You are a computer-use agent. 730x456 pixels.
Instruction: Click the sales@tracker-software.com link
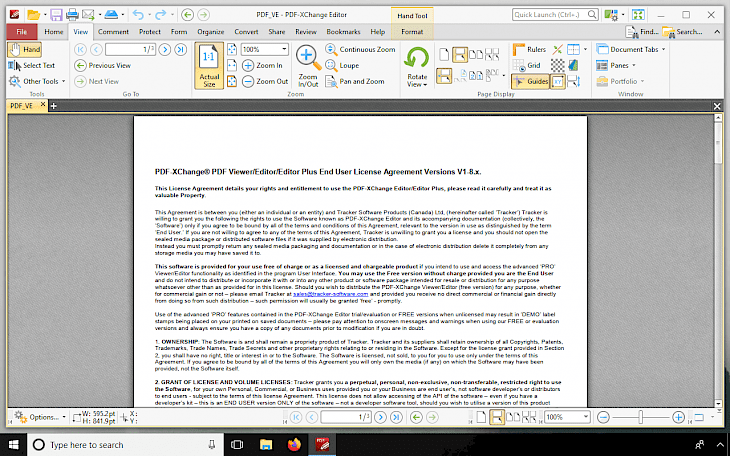[x=331, y=294]
